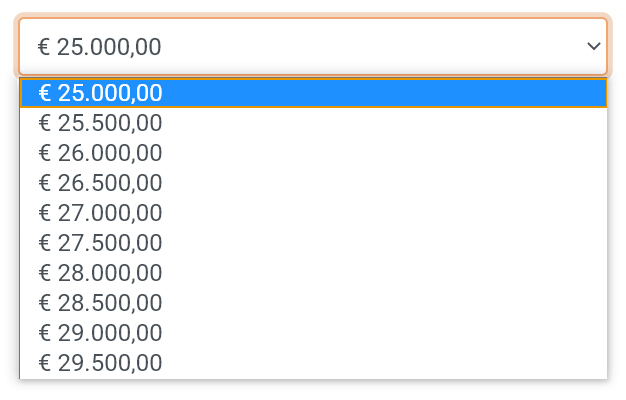Select the highlighted € 25.000,00 option
Viewport: 626px width, 400px height.
(313, 93)
